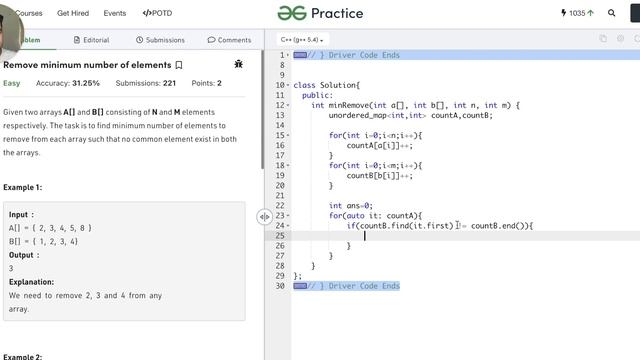Collapse the for-auto loop fold on line 23
640x360 pixels.
pyautogui.click(x=288, y=216)
